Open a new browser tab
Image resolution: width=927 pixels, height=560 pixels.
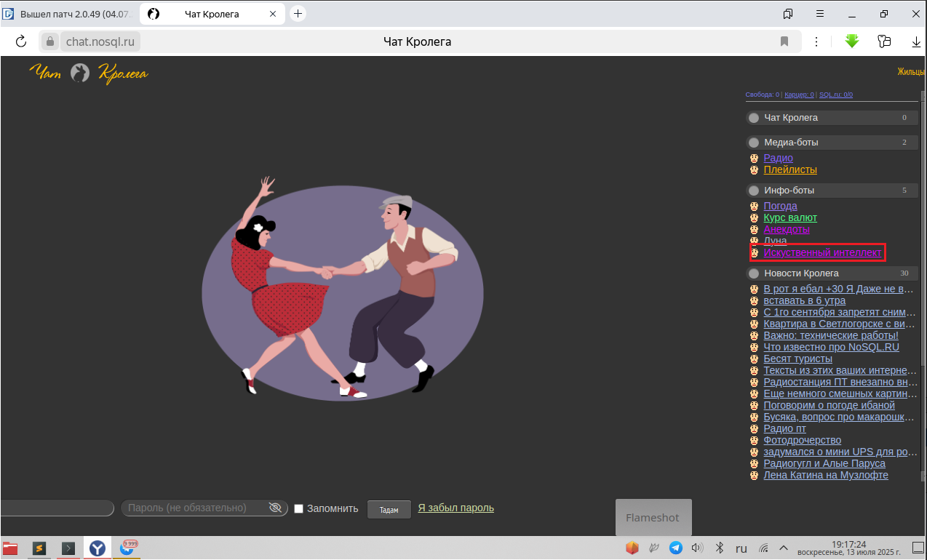coord(298,14)
